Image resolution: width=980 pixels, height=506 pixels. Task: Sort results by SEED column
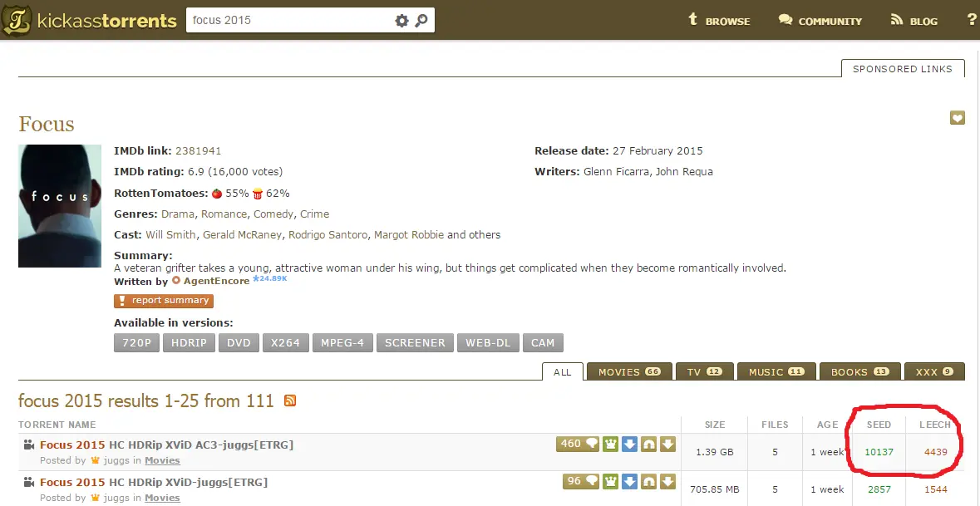pos(879,425)
